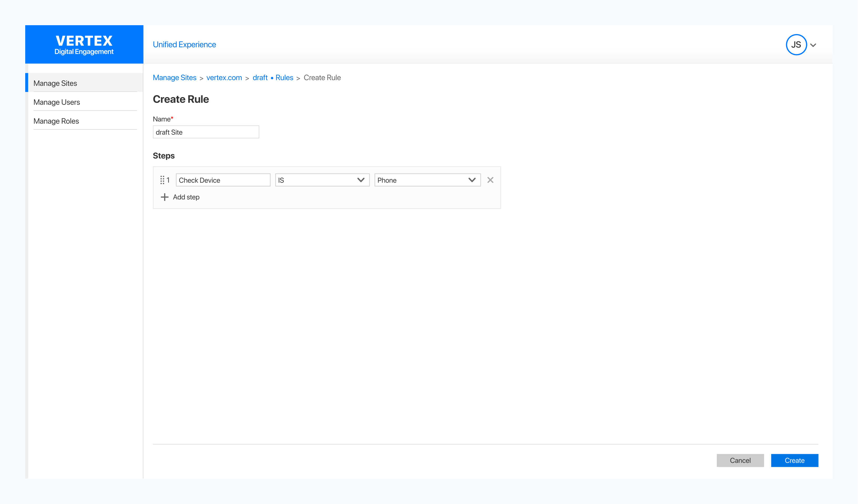Viewport: 858px width, 504px height.
Task: Open the Phone device dropdown
Action: pyautogui.click(x=427, y=180)
